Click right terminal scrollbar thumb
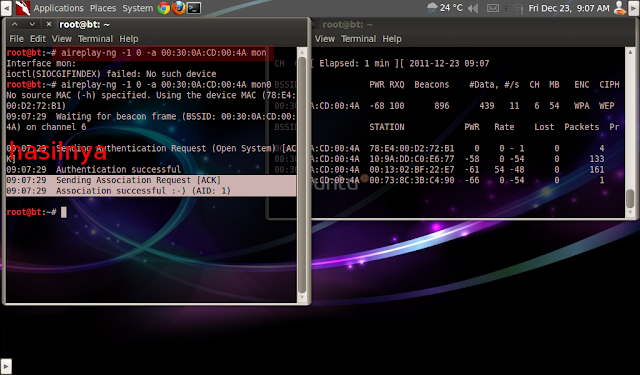This screenshot has height=375, width=640. (x=631, y=199)
